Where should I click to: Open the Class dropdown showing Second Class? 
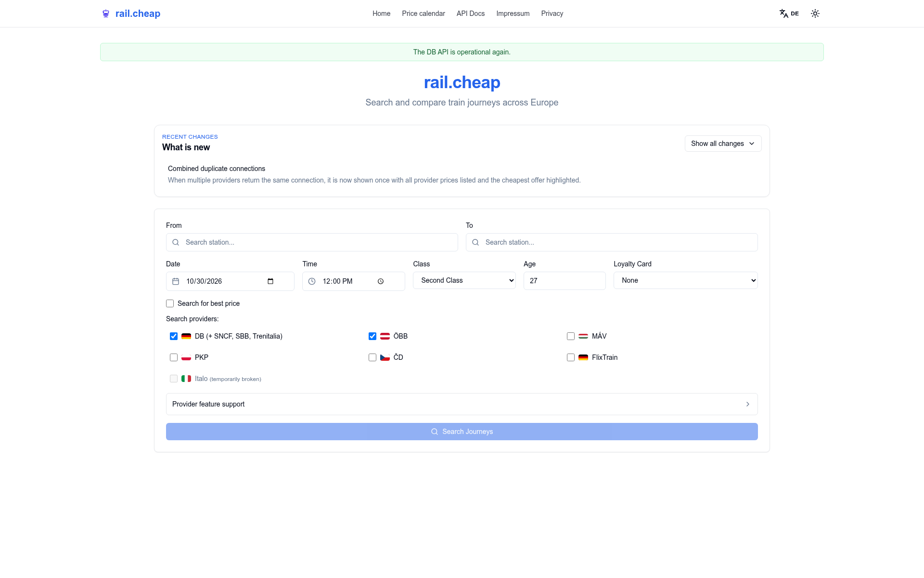tap(464, 280)
